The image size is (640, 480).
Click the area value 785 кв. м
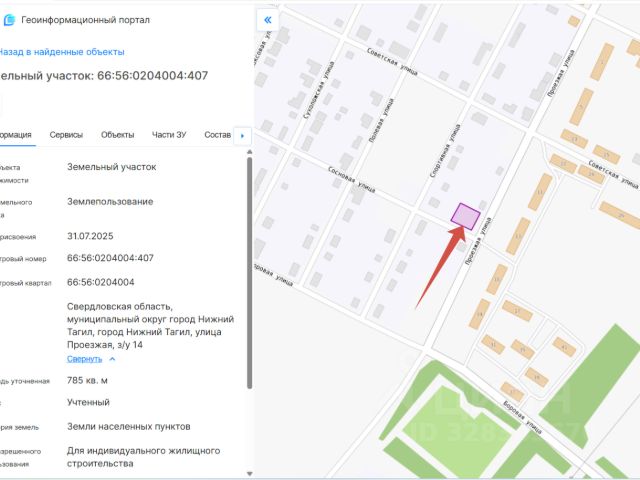pos(87,380)
